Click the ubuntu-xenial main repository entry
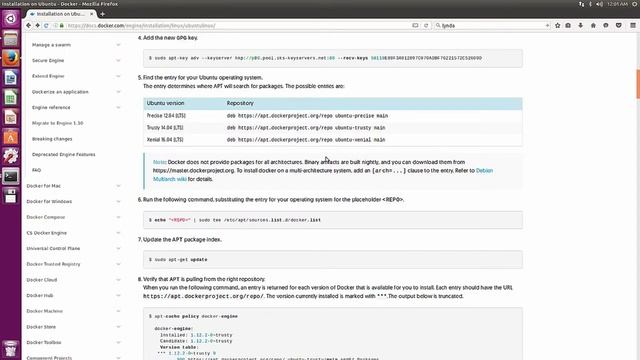640x360 pixels. (x=306, y=140)
